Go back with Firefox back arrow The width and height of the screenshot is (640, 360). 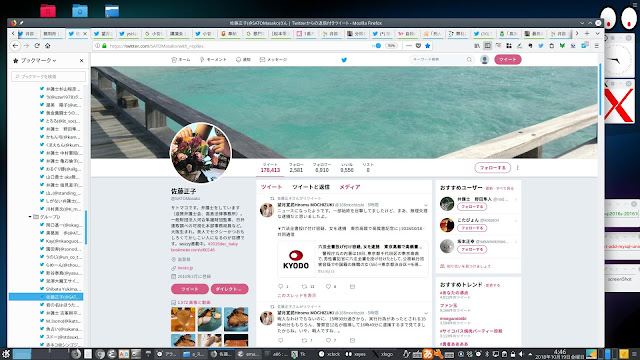coord(16,46)
